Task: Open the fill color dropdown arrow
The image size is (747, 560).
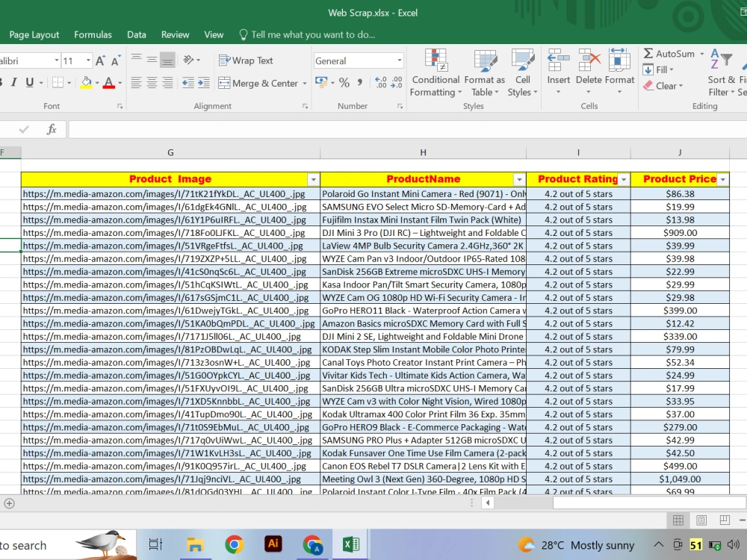Action: click(97, 83)
